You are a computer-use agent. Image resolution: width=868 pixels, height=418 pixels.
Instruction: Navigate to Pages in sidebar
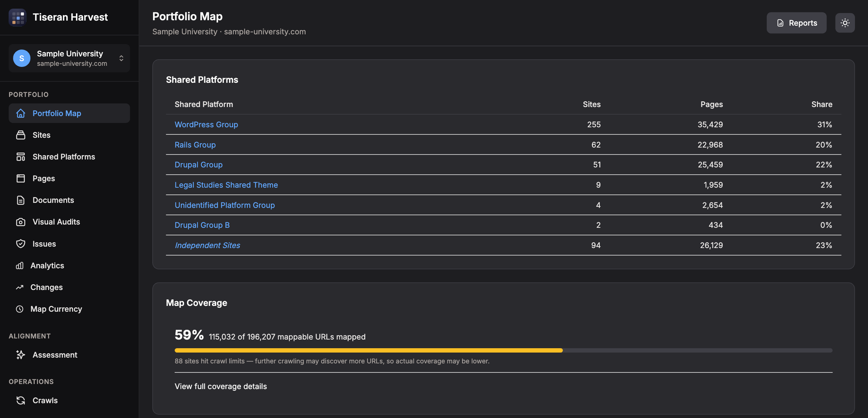click(69, 178)
